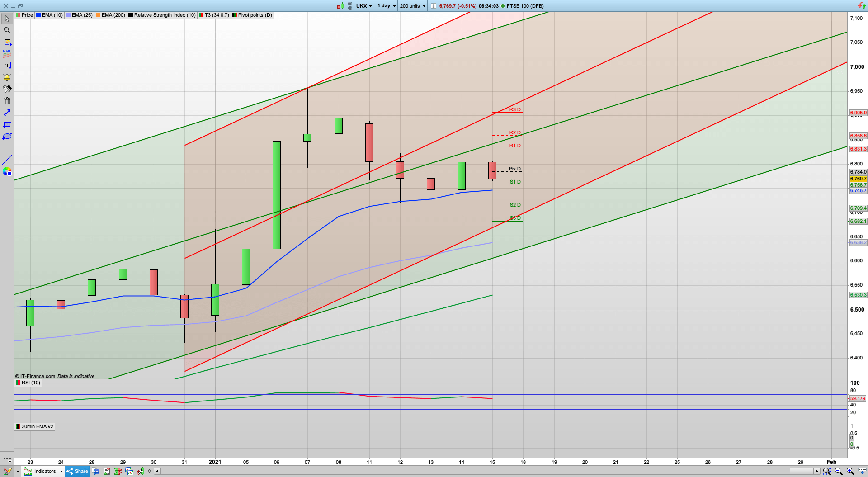Select the 30min EMA v2 panel label
Viewport: 868px width, 477px height.
click(x=35, y=426)
